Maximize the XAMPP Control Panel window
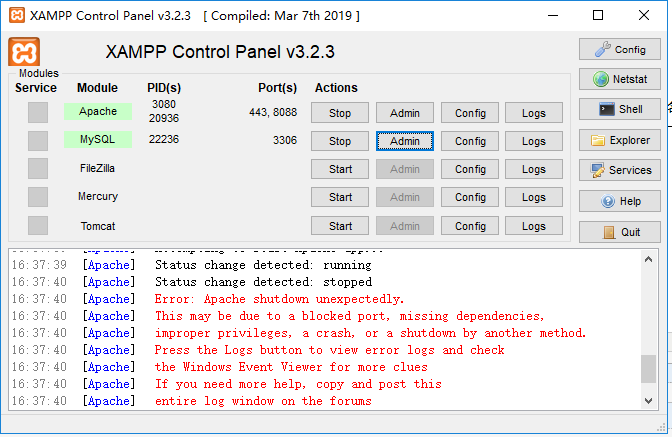 (x=598, y=15)
